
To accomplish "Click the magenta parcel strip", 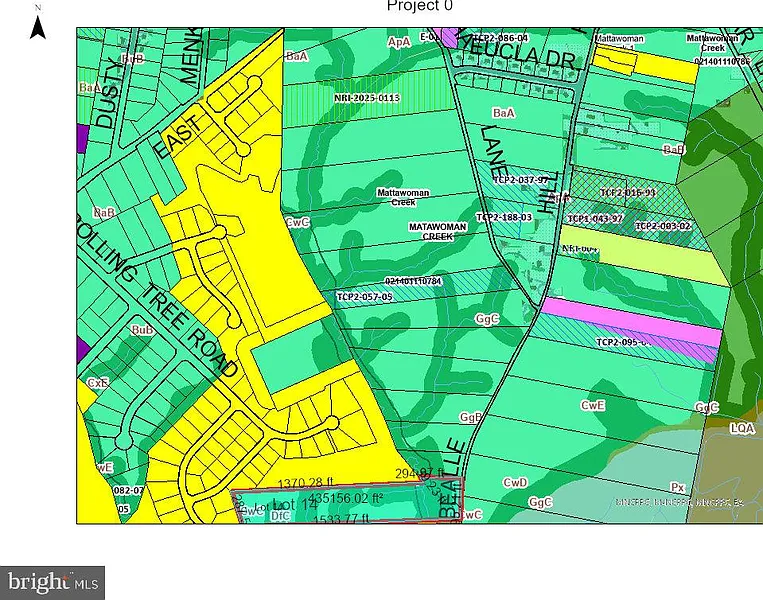I will point(630,321).
